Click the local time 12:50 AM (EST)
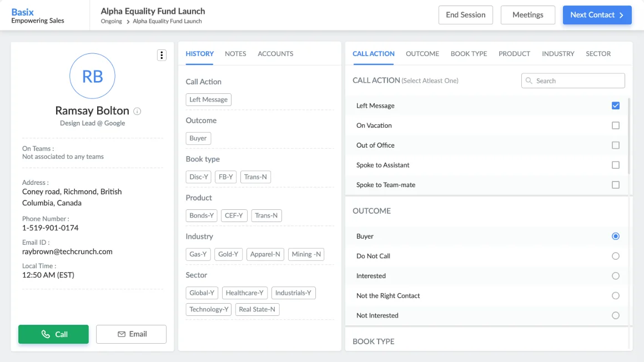Viewport: 644px width, 362px height. point(48,275)
